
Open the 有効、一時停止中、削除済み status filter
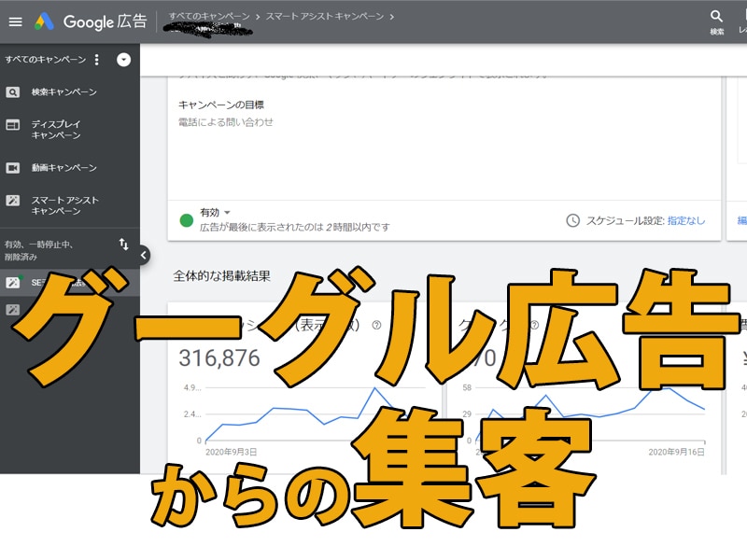pyautogui.click(x=38, y=250)
